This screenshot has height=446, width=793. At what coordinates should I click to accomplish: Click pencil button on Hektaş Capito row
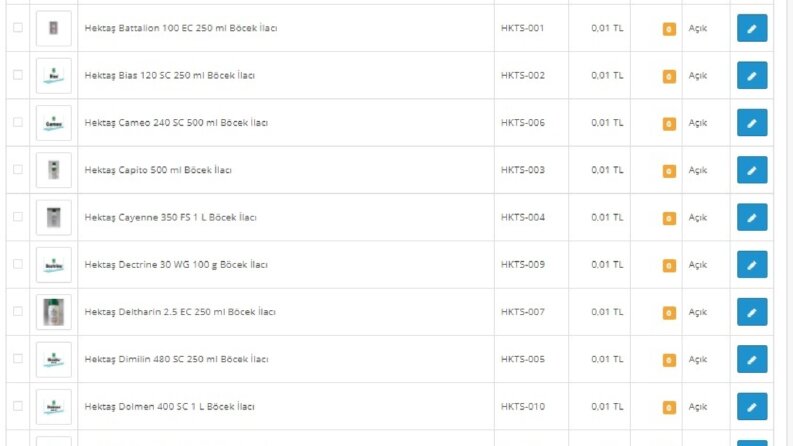coord(752,170)
